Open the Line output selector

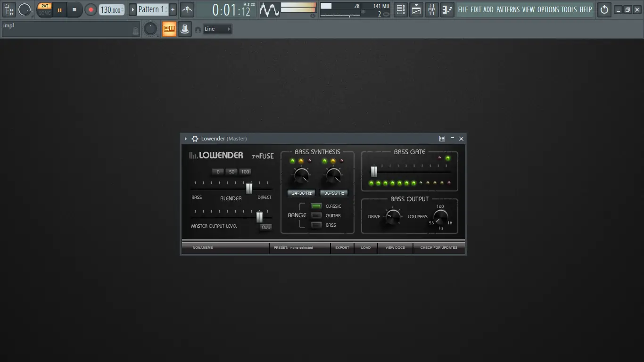[216, 29]
